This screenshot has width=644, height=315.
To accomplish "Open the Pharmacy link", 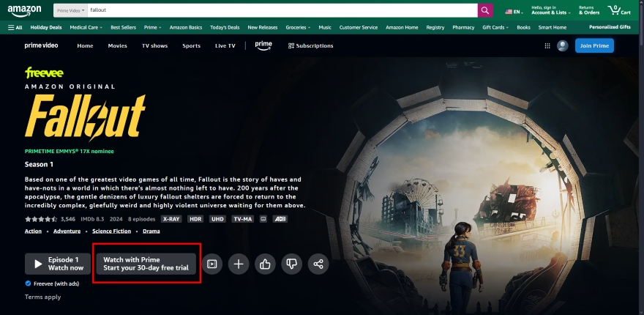I will (x=463, y=28).
